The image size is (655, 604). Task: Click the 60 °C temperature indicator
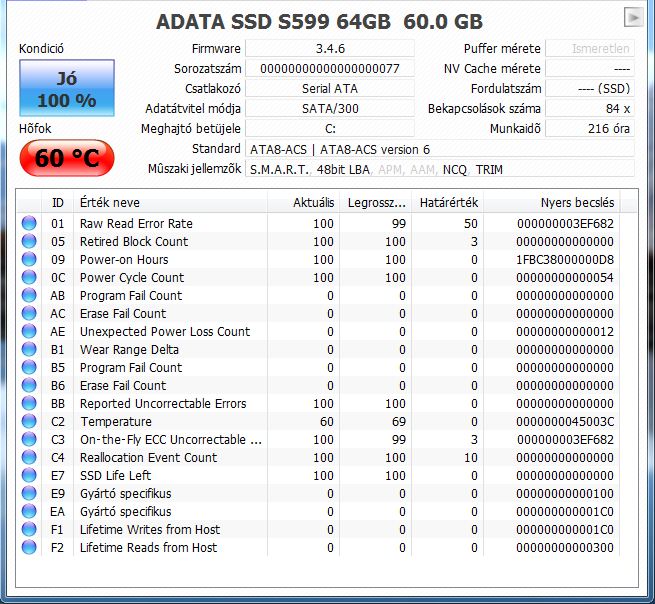67,158
